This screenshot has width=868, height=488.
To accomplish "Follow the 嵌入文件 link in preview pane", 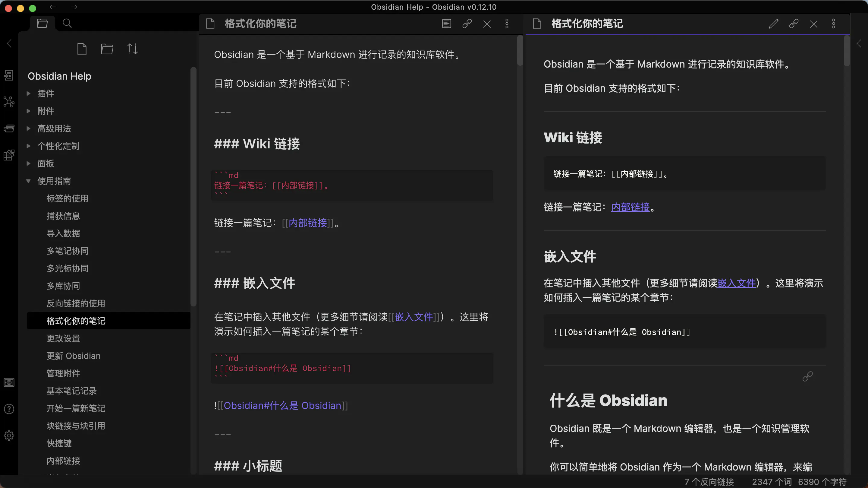I will [x=737, y=283].
